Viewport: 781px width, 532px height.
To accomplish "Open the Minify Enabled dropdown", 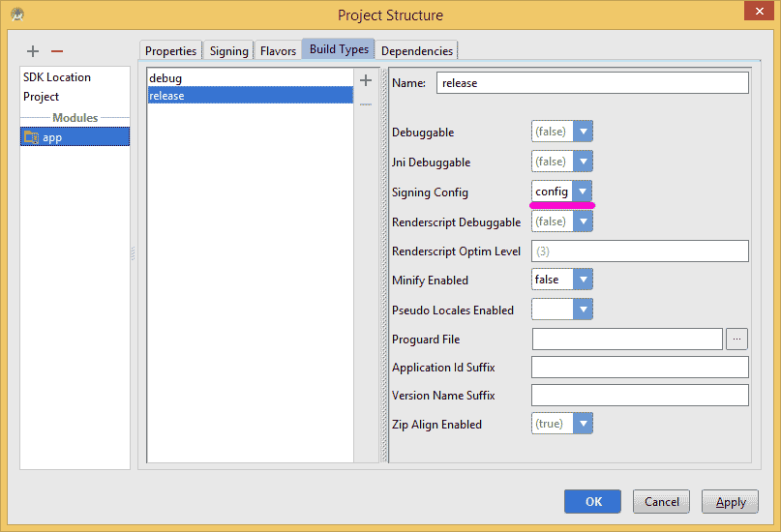I will (583, 280).
